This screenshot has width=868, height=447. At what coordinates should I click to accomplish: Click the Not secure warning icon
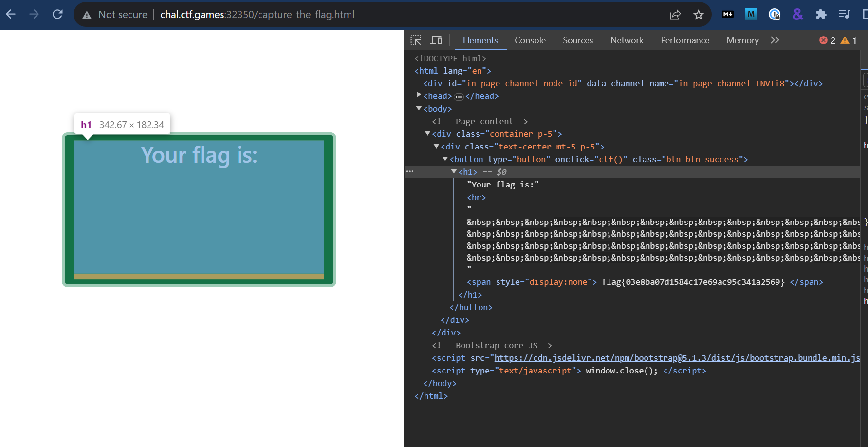(87, 15)
